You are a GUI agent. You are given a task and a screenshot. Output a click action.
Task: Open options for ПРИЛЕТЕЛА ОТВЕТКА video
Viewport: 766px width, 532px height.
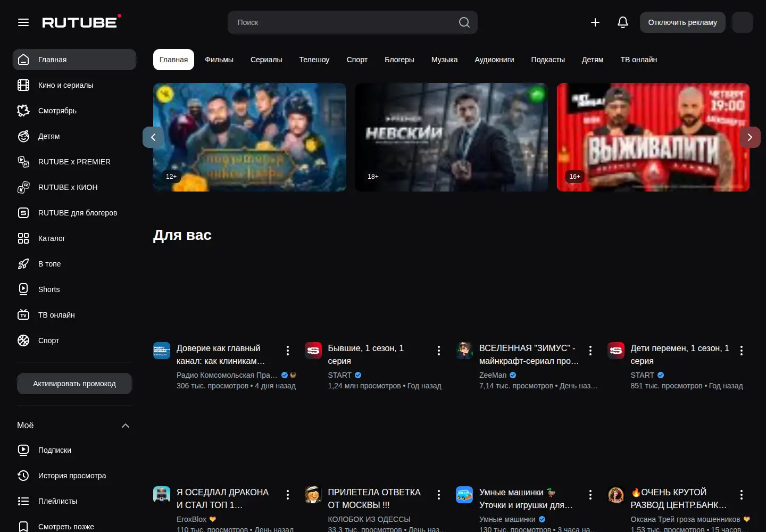point(439,495)
